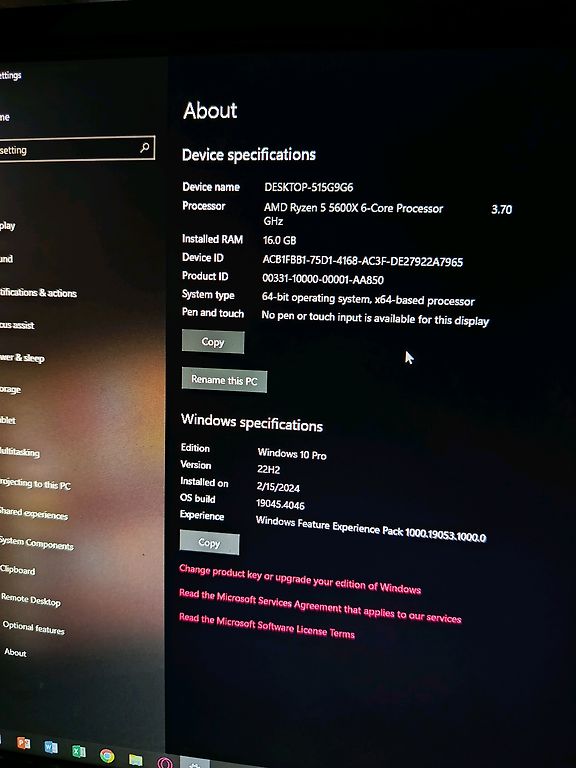Viewport: 576px width, 768px height.
Task: Click the About page title
Action: click(x=210, y=111)
